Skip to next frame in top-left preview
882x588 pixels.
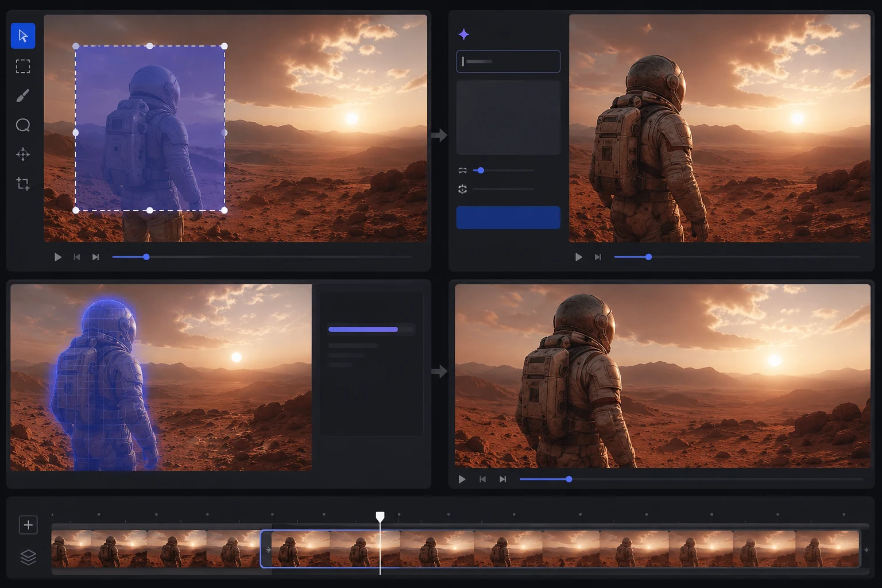pyautogui.click(x=95, y=257)
